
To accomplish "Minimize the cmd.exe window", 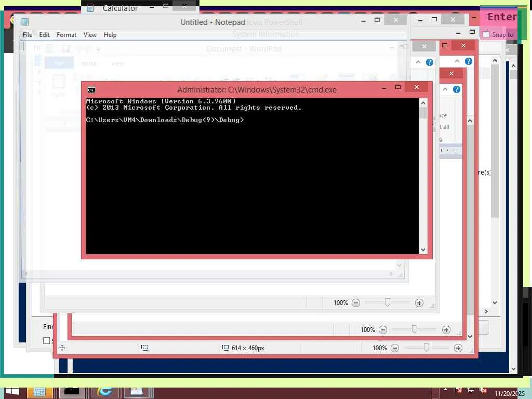I will pyautogui.click(x=384, y=88).
